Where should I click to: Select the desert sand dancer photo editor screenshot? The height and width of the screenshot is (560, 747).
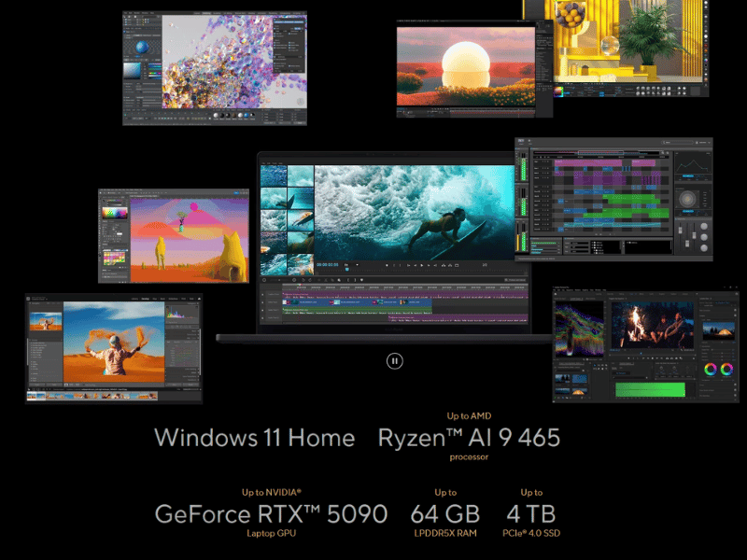(114, 348)
